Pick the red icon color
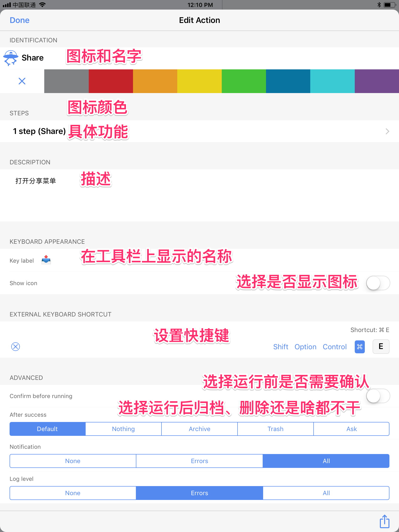 tap(111, 81)
